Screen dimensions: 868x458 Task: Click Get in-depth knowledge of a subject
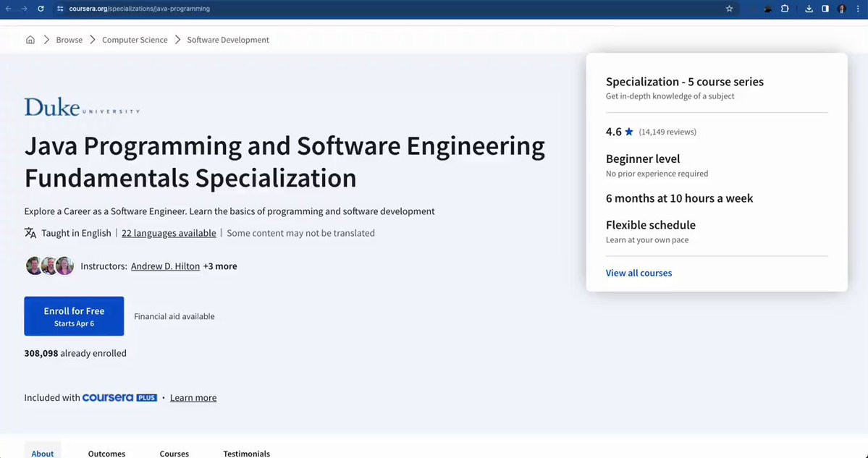tap(670, 96)
